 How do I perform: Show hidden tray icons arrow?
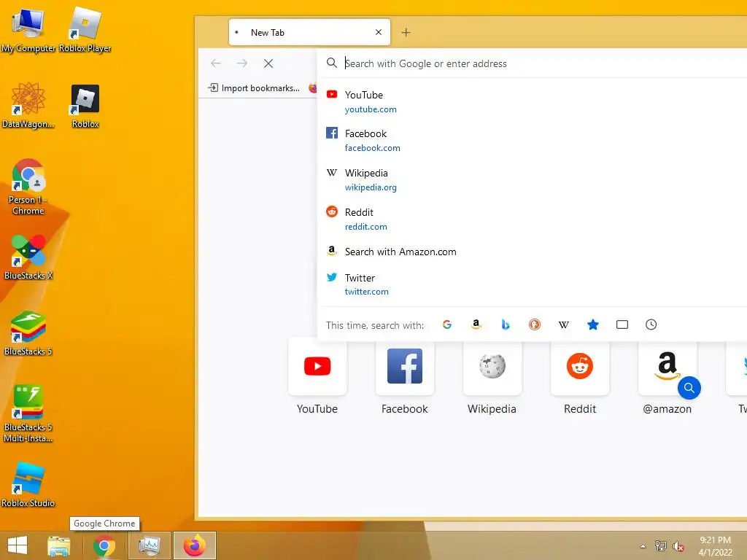point(643,546)
